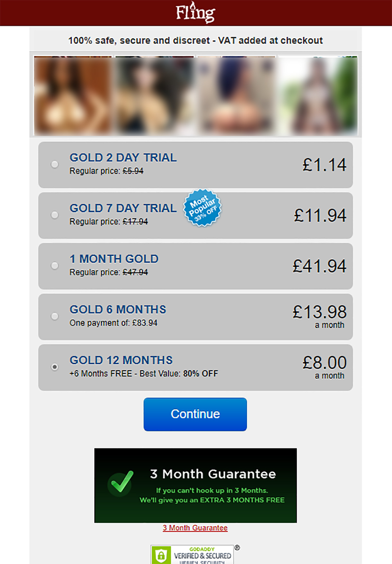Click the fourth blurred profile photo
The image size is (392, 564).
(x=318, y=96)
